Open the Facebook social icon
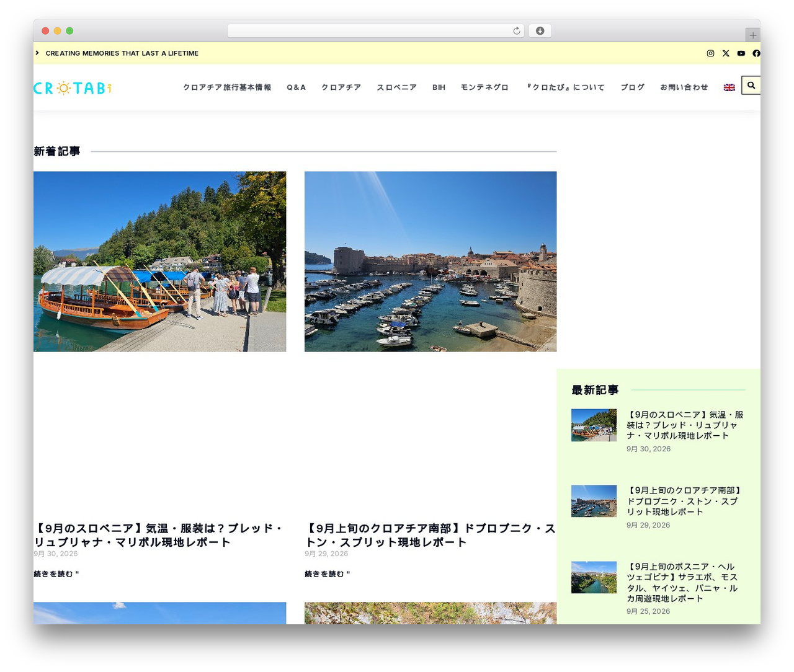The width and height of the screenshot is (794, 672). 756,53
